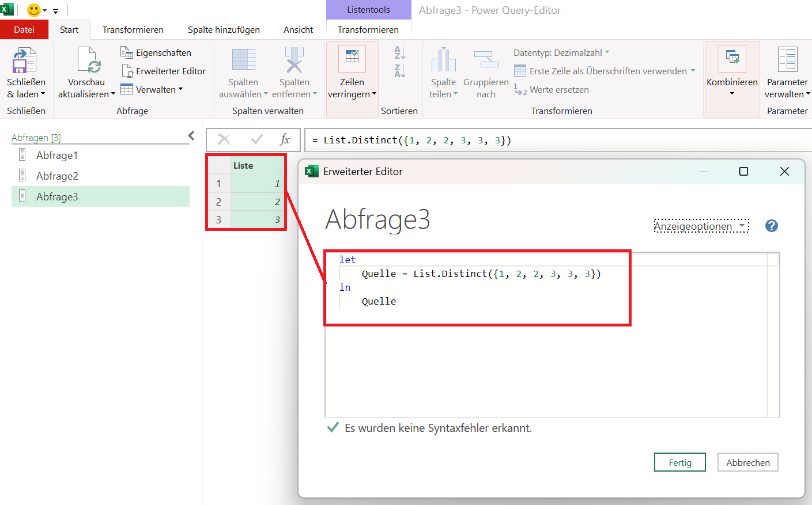812x505 pixels.
Task: Click the Abfragen [3] pane heading
Action: coord(36,138)
